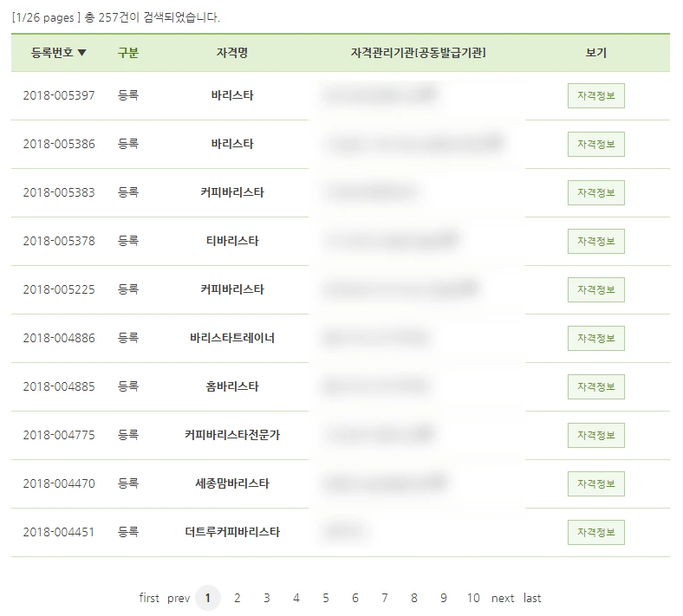
Task: View 자격정보 for 커피바리스타전문가 row
Action: click(595, 435)
